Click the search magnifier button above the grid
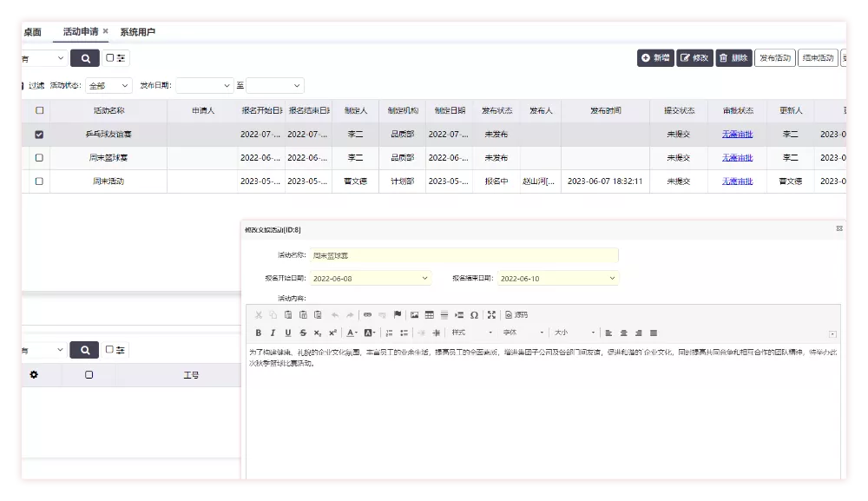Image resolution: width=868 pixels, height=501 pixels. click(x=85, y=58)
